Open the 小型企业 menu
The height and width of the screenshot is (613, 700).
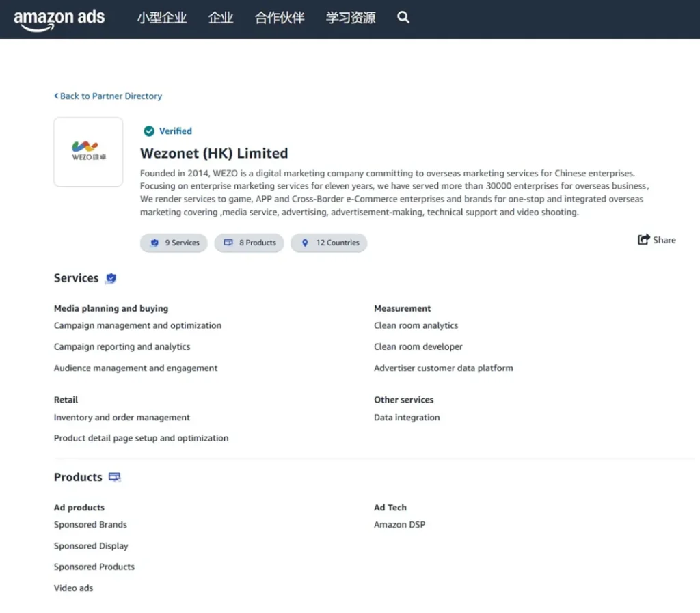tap(162, 17)
